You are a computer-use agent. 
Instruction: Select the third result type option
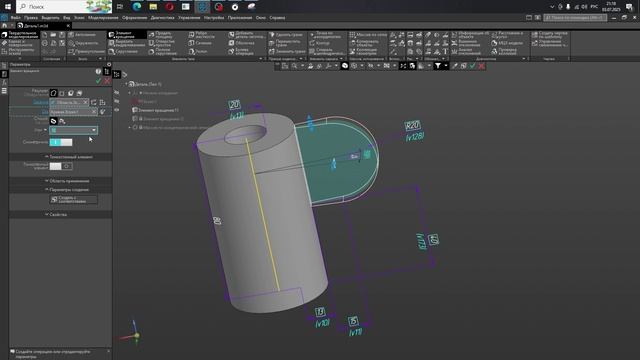point(71,93)
